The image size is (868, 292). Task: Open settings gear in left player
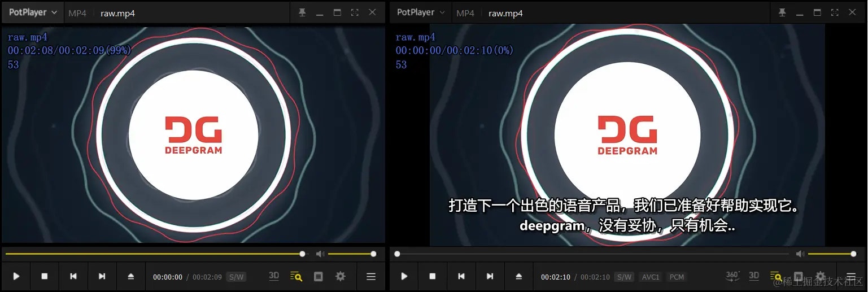(341, 276)
